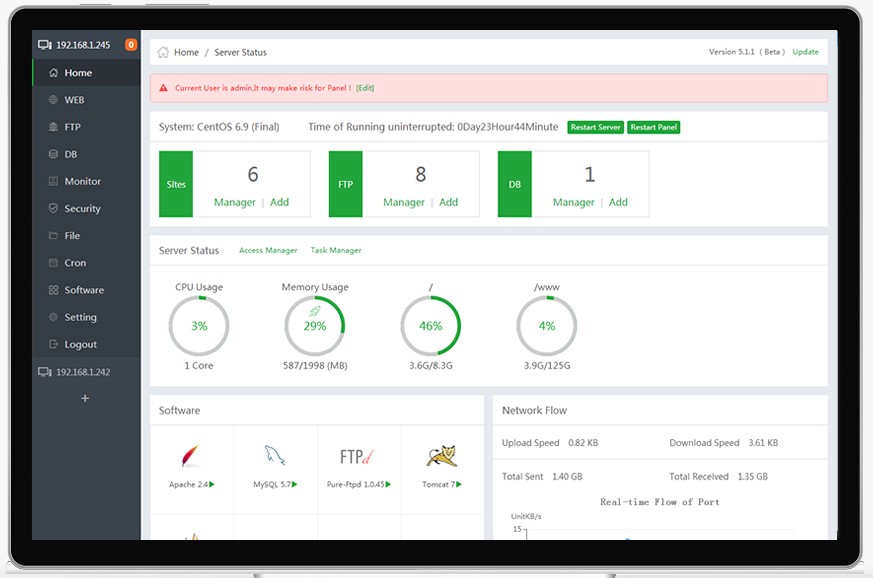Click the Restart Panel button
This screenshot has width=873, height=578.
click(x=654, y=128)
